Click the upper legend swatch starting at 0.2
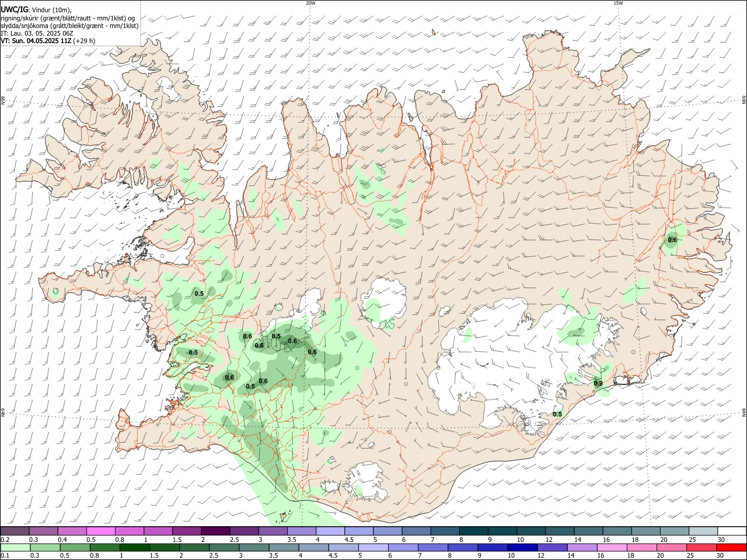Image resolution: width=747 pixels, height=560 pixels. [x=15, y=531]
